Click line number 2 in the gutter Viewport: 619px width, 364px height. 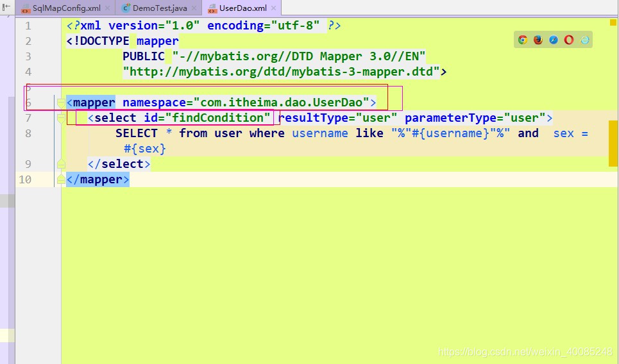pyautogui.click(x=28, y=41)
